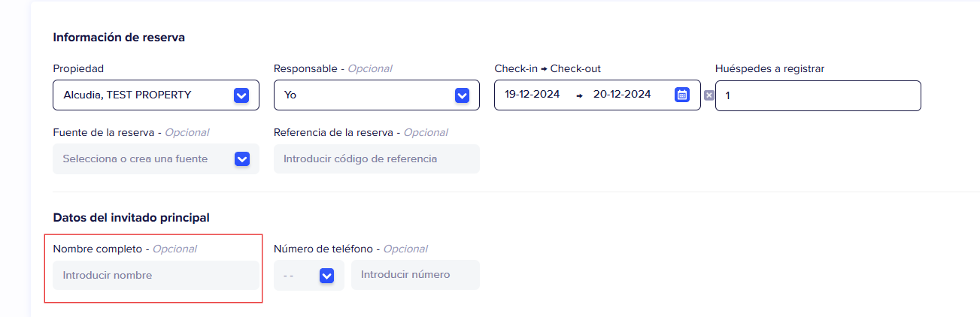The width and height of the screenshot is (980, 317).
Task: Click the Nombre completo label
Action: pyautogui.click(x=97, y=249)
